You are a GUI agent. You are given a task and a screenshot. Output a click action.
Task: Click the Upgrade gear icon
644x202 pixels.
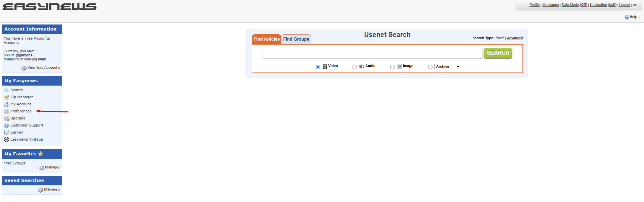6,118
